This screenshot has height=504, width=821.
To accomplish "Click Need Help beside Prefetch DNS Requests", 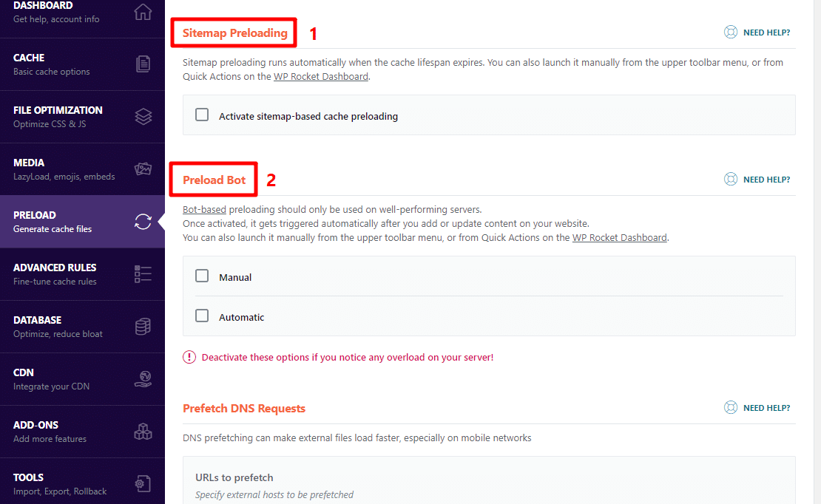I will [757, 408].
